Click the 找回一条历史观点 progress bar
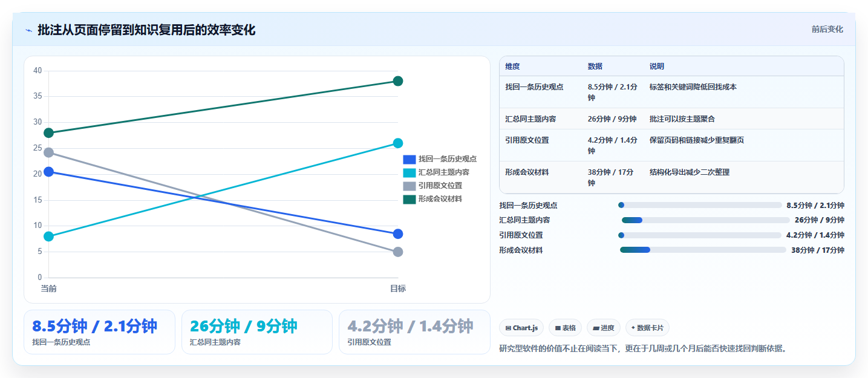Screen dimensions: 868x378 tap(700, 205)
